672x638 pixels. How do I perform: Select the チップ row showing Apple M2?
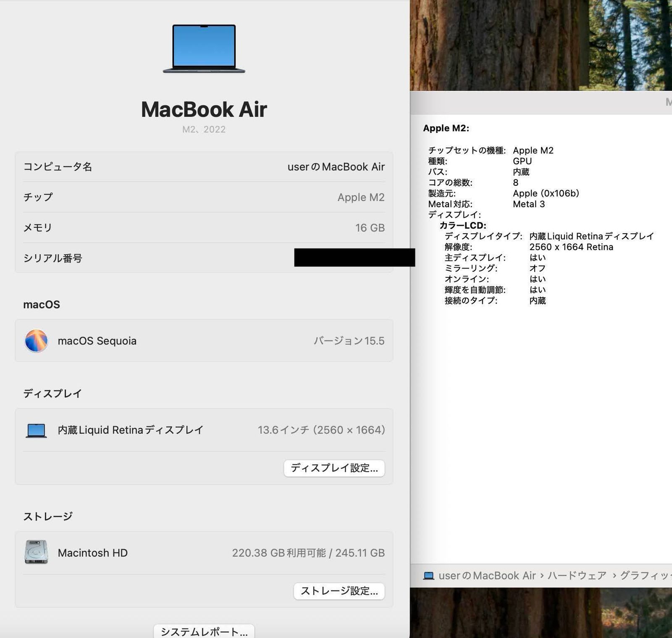pyautogui.click(x=204, y=197)
